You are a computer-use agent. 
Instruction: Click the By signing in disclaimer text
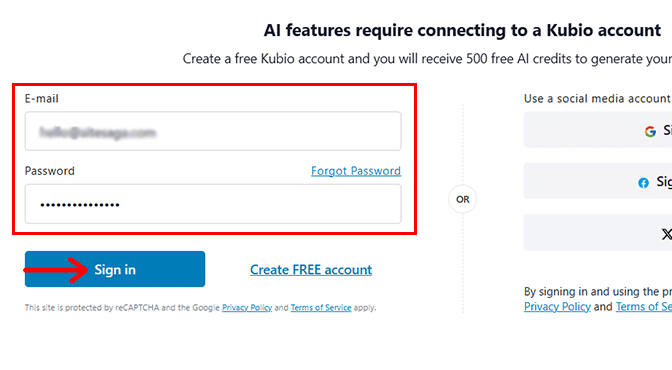click(598, 292)
